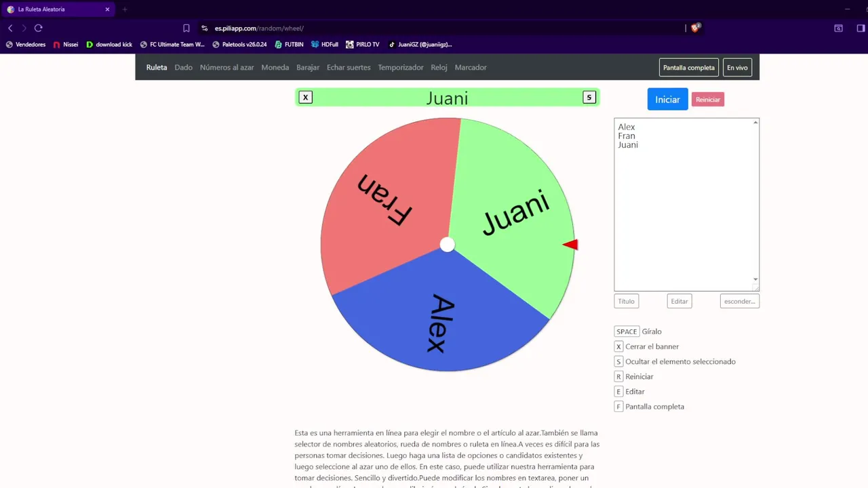Click the X key hint Cerrar el banner
The width and height of the screenshot is (868, 488).
coord(618,346)
